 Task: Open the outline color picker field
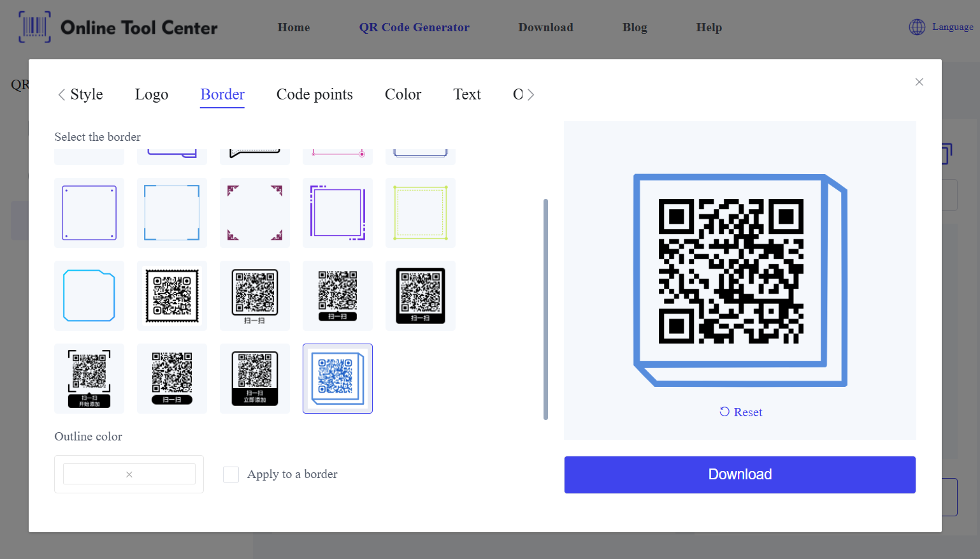129,474
